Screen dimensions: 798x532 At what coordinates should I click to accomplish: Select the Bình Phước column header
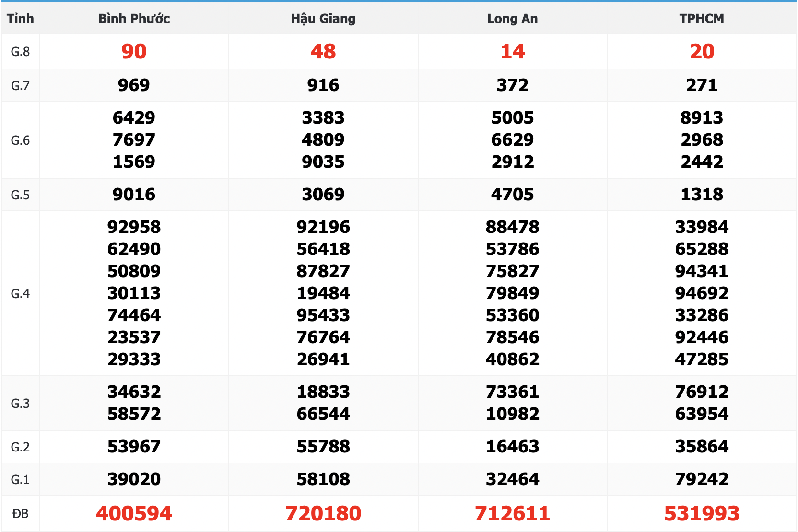tap(134, 19)
